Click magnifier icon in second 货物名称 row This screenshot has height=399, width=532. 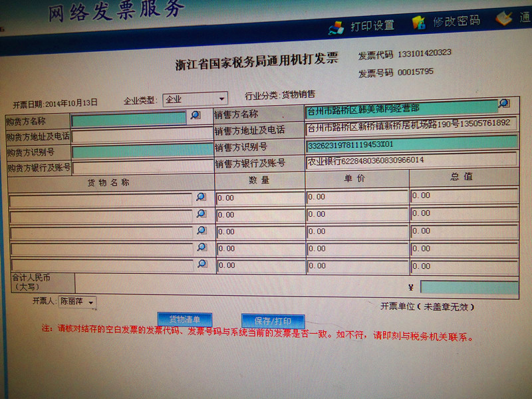pyautogui.click(x=201, y=213)
